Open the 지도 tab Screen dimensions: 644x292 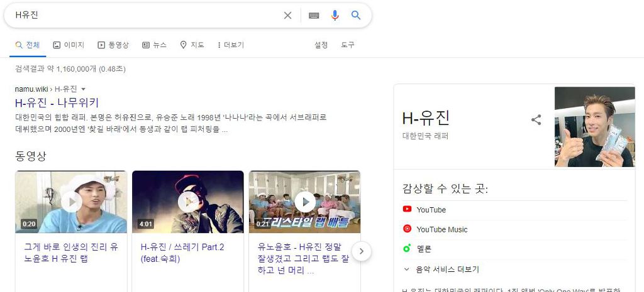pos(192,45)
